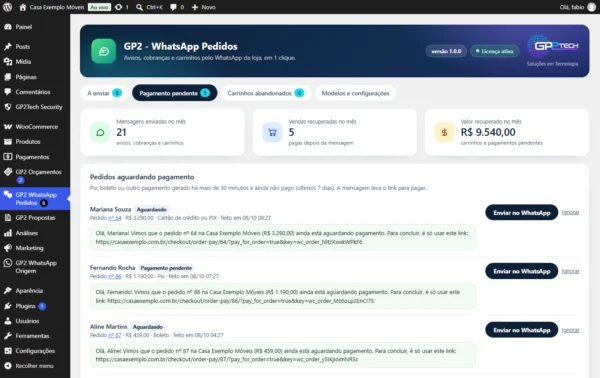This screenshot has height=378, width=600.
Task: Click the WordPress logo in admin bar
Action: (x=8, y=7)
